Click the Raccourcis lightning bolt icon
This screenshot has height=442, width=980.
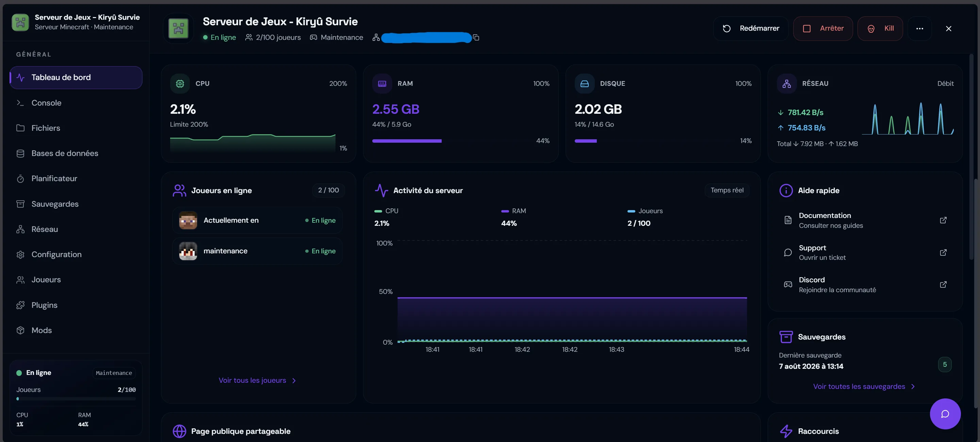(786, 431)
